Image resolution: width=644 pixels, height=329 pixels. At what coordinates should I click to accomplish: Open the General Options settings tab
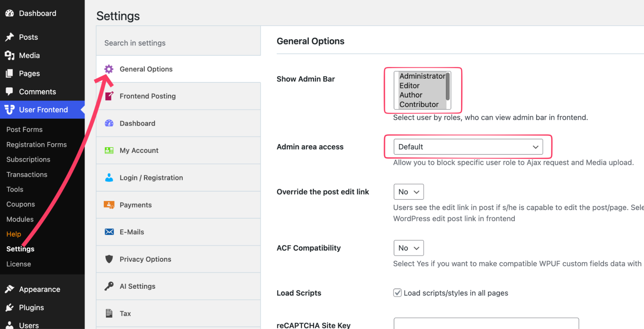(178, 69)
